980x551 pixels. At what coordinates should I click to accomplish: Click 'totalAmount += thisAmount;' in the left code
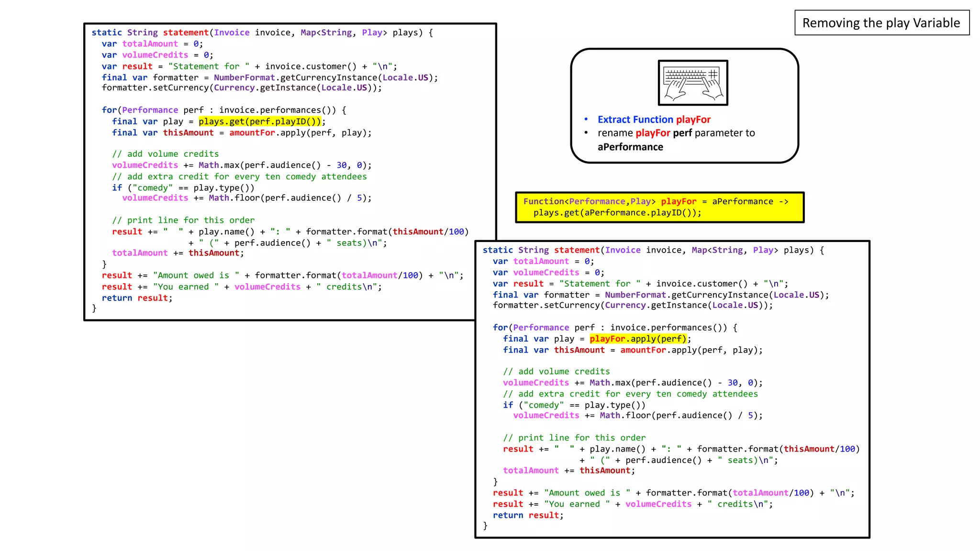(178, 253)
